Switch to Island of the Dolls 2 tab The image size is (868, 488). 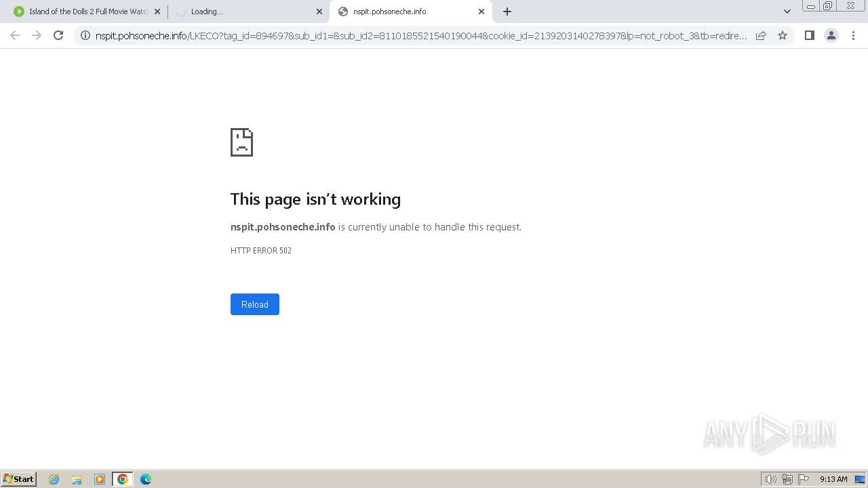87,12
